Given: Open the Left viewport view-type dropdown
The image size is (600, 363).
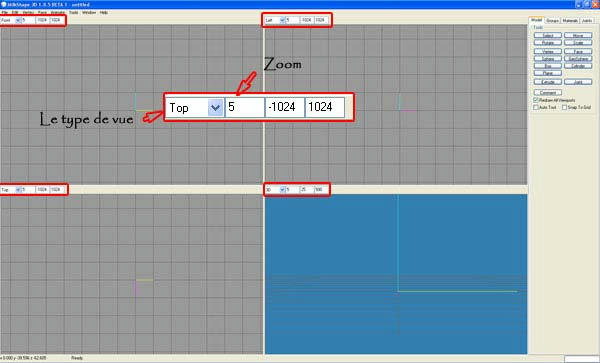Looking at the screenshot, I should click(x=282, y=20).
